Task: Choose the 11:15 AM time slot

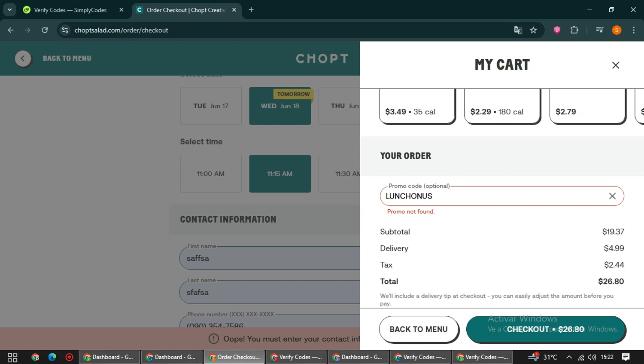Action: [x=280, y=174]
